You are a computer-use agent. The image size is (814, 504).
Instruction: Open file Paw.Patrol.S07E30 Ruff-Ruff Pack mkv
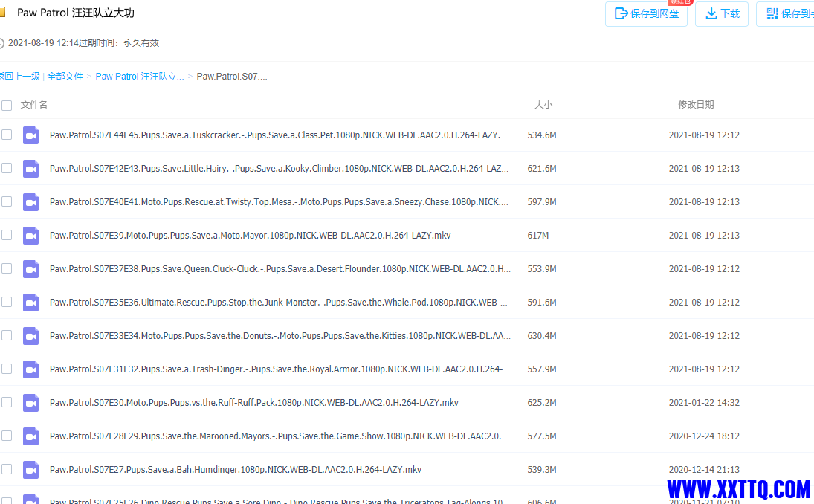click(x=254, y=402)
